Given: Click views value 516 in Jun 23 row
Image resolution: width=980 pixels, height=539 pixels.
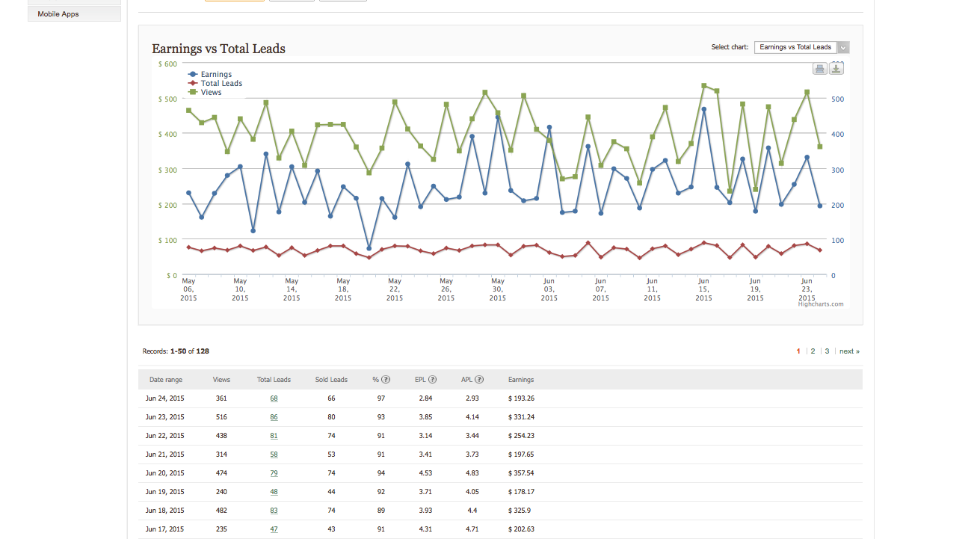Looking at the screenshot, I should coord(221,417).
